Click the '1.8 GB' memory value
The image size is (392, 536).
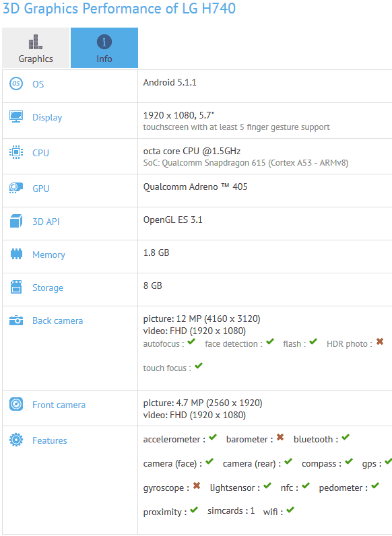[156, 253]
